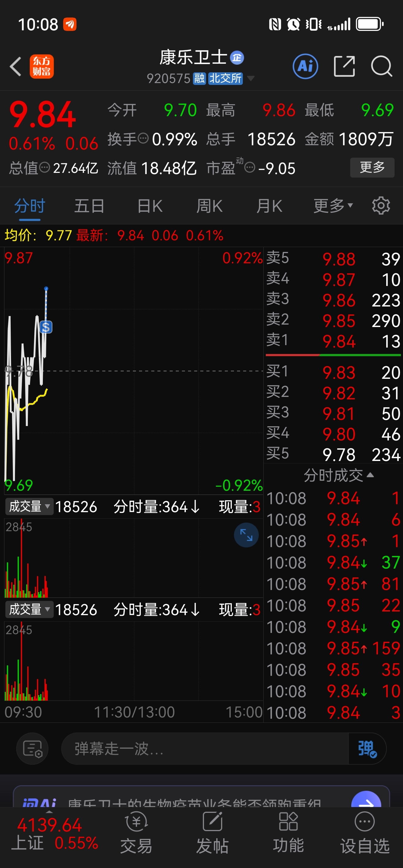
Task: Switch to 周K tab
Action: click(209, 206)
